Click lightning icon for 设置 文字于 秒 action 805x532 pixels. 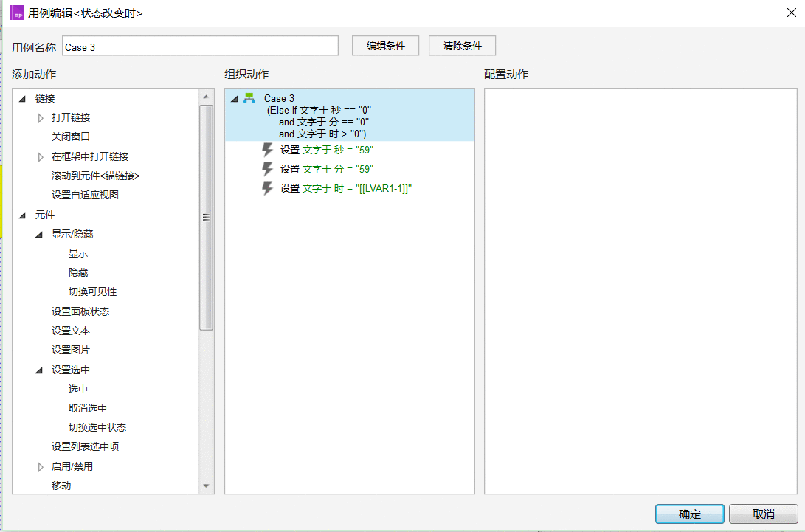267,150
